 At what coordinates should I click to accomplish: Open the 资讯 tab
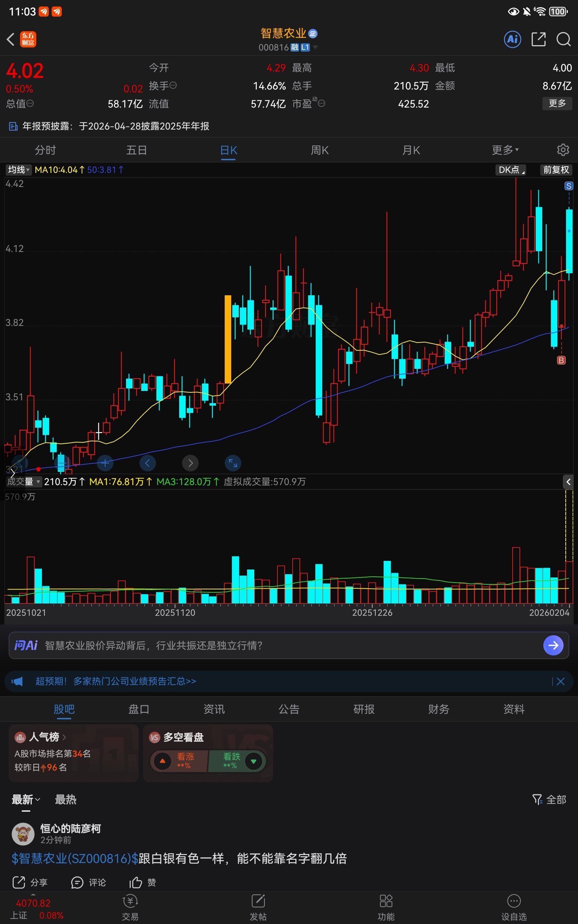click(x=214, y=709)
